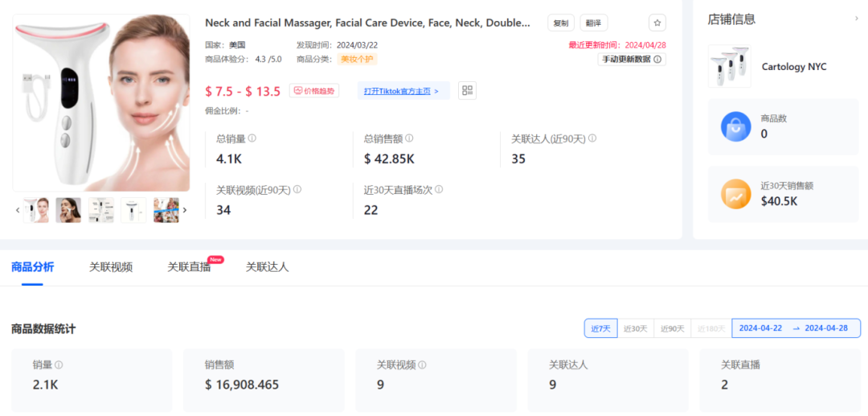This screenshot has width=868, height=416.
Task: Click 手动更新数据 button
Action: point(632,60)
